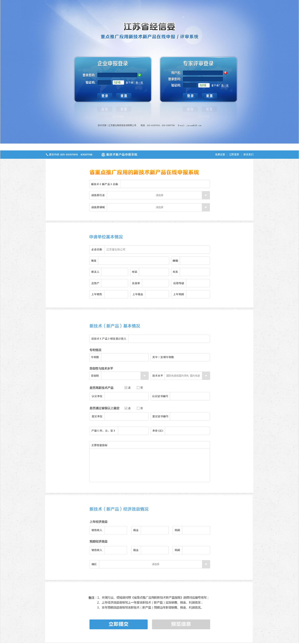Click 销售收入 field under 上年经济效益
This screenshot has width=299, height=644.
116,530
